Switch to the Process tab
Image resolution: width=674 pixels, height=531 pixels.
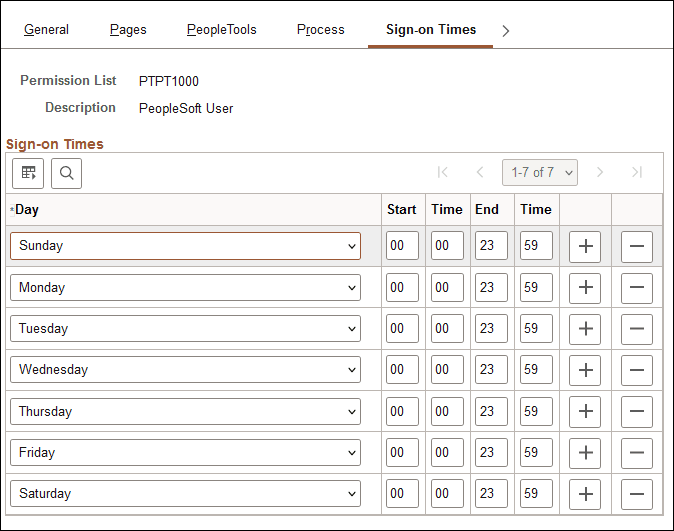(x=320, y=30)
